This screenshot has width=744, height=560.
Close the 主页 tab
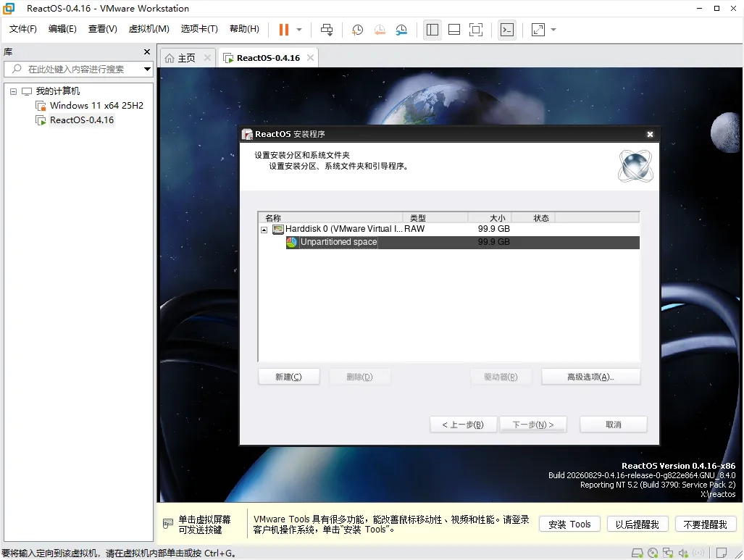(x=207, y=58)
